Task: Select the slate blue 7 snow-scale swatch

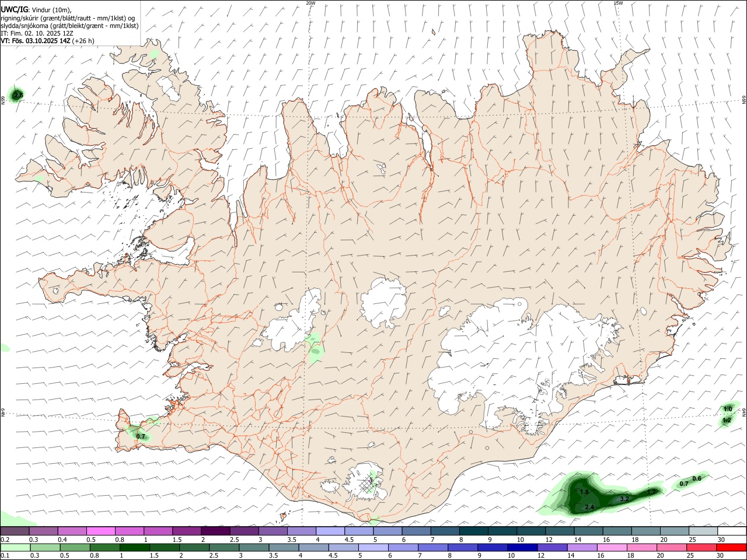Action: click(445, 531)
